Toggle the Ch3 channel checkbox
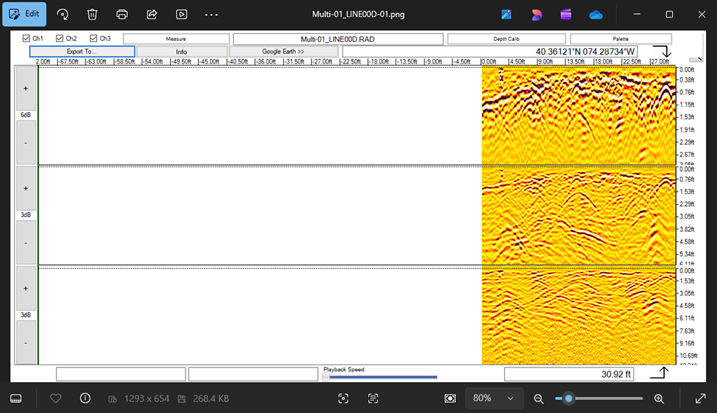Viewport: 717px width, 413px height. click(93, 39)
